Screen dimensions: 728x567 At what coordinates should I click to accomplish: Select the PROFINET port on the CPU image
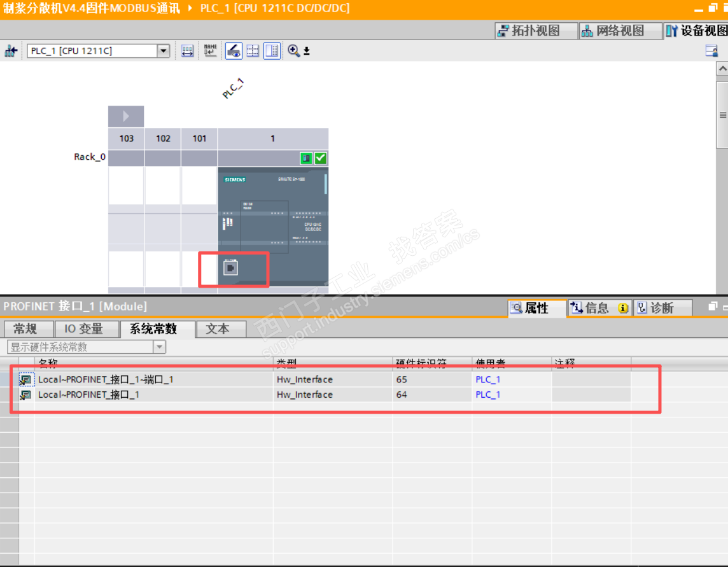click(231, 268)
